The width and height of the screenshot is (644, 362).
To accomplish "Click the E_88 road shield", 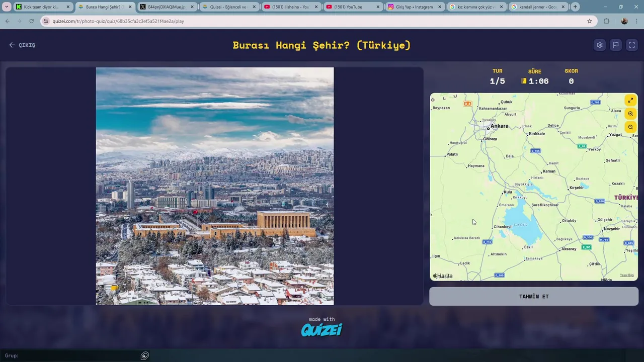I will (582, 146).
